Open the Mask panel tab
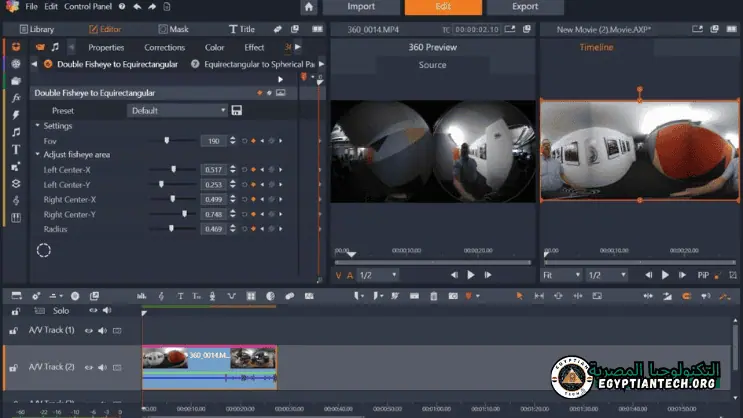Viewport: 743px width, 418px height. 173,29
